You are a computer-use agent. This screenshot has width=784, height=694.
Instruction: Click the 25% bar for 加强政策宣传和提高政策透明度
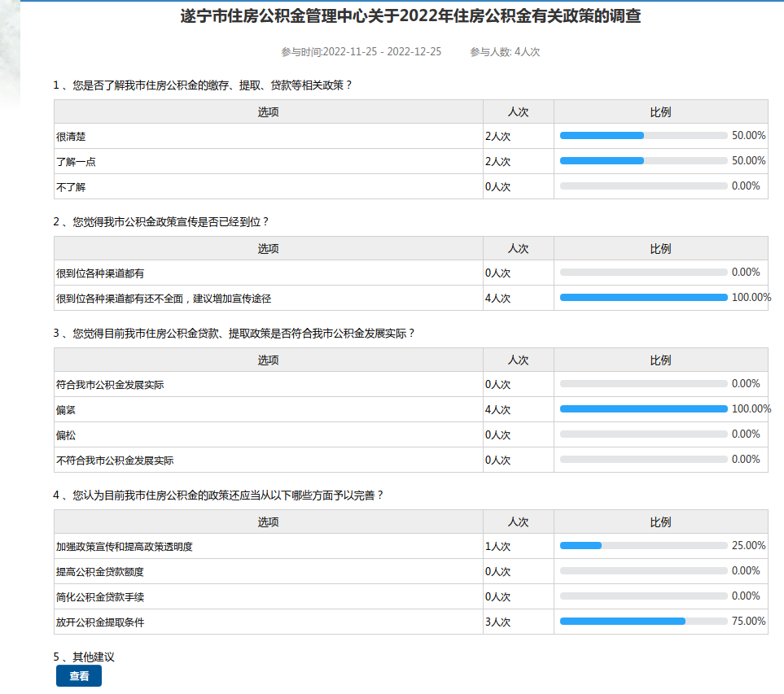point(643,546)
